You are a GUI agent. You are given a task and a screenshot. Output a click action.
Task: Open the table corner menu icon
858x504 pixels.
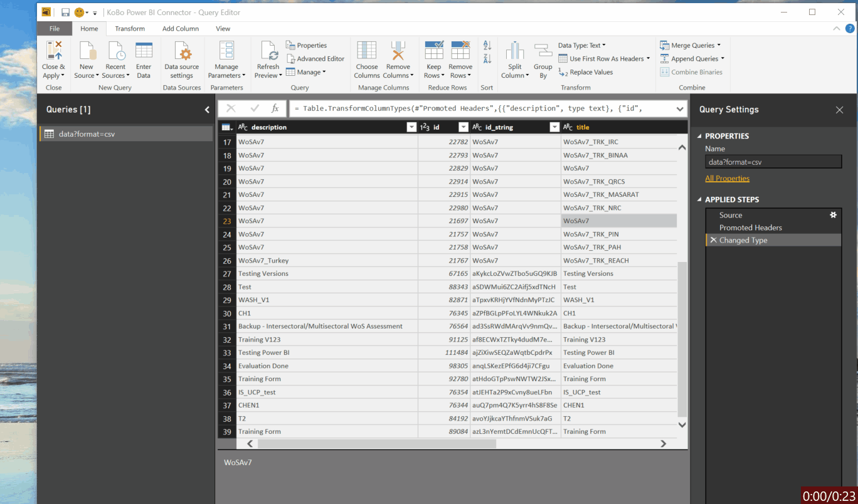pyautogui.click(x=227, y=127)
